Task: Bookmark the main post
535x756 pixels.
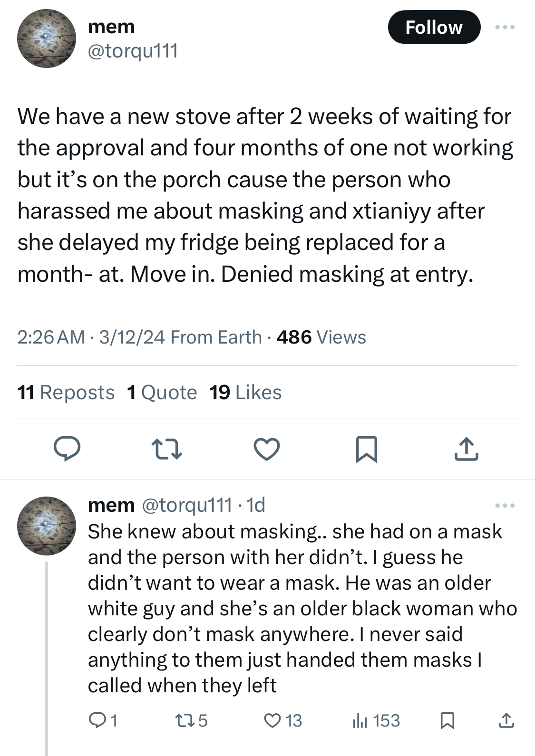Action: pos(367,449)
